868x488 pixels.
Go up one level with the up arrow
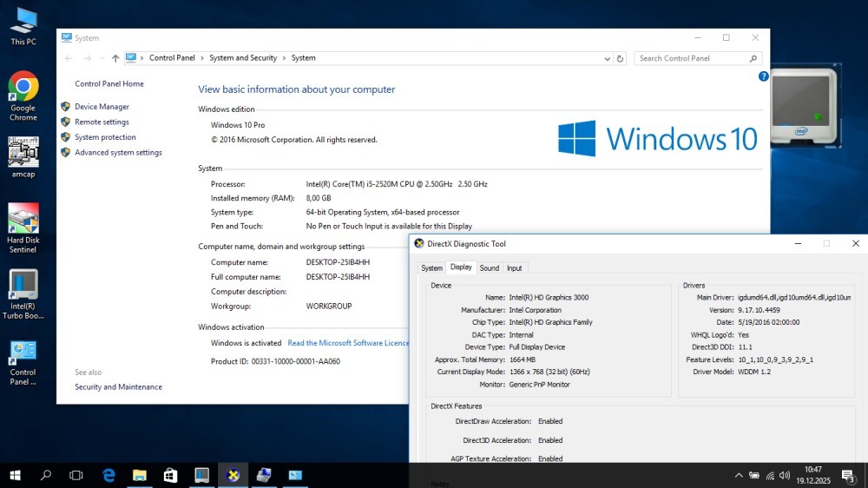click(x=115, y=59)
